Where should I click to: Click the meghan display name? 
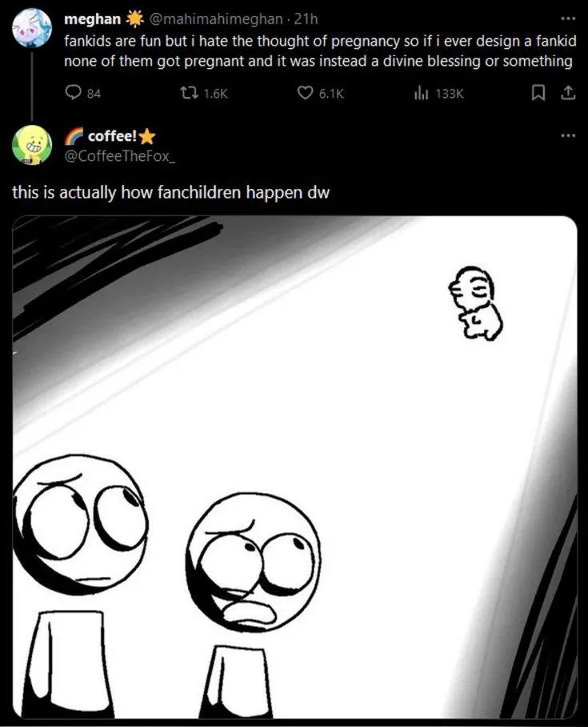tap(92, 18)
